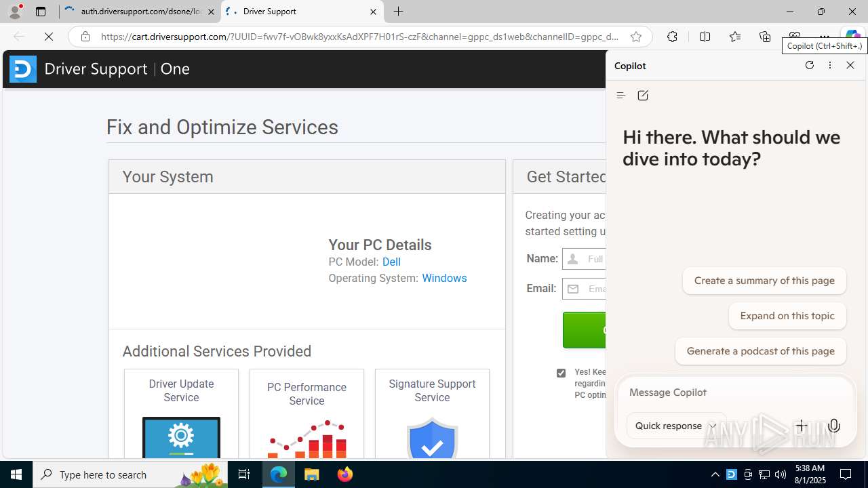Select the Driver Update Service card

[181, 413]
